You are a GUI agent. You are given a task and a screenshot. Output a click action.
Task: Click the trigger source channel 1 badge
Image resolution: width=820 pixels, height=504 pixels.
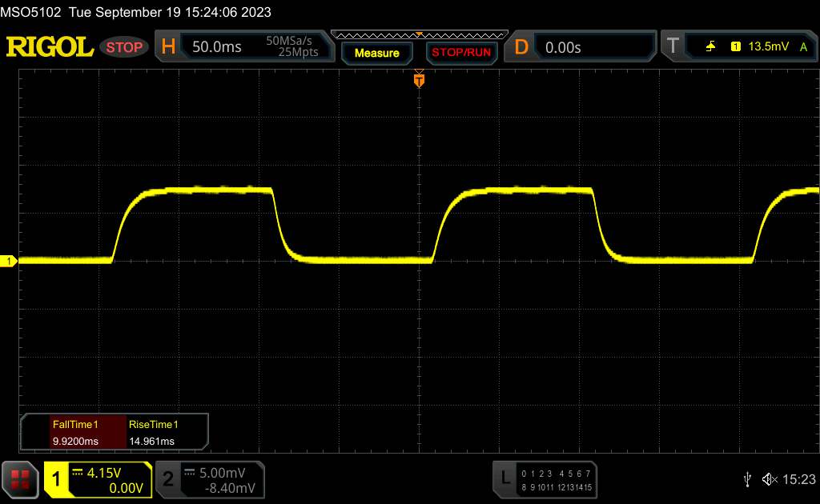click(x=735, y=46)
